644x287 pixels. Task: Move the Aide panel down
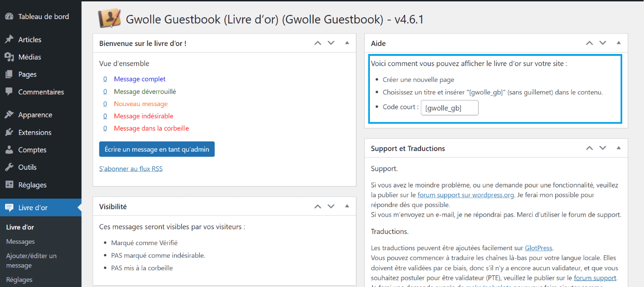pyautogui.click(x=603, y=43)
